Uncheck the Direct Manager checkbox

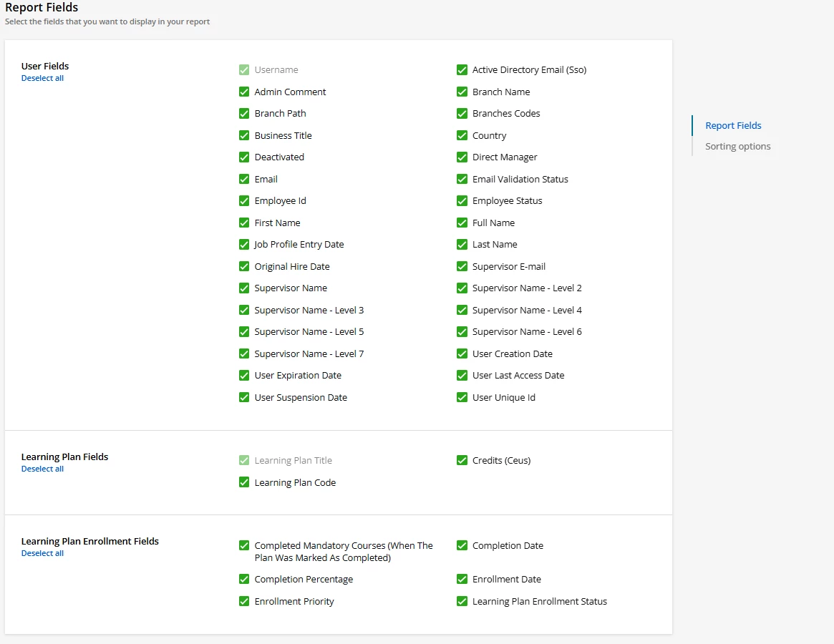pyautogui.click(x=462, y=157)
